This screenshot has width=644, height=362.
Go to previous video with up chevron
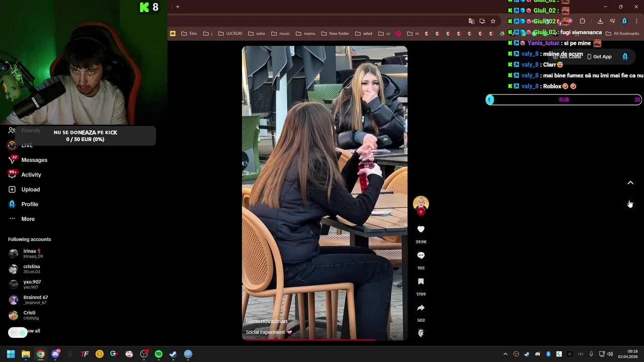[630, 183]
